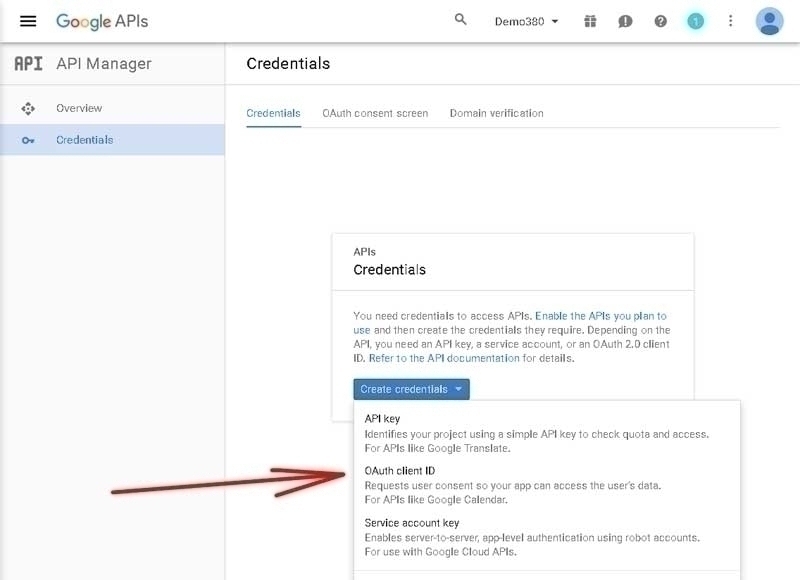Open the user account avatar

click(x=769, y=21)
